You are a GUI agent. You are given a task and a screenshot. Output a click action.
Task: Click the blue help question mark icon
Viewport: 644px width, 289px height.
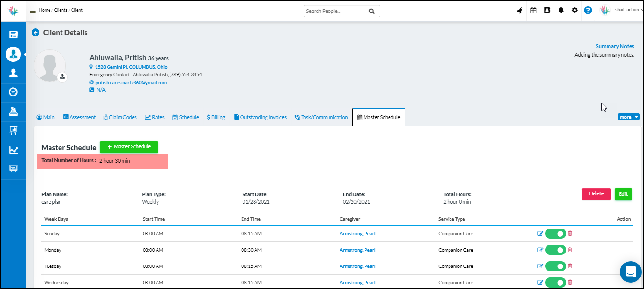(x=588, y=11)
